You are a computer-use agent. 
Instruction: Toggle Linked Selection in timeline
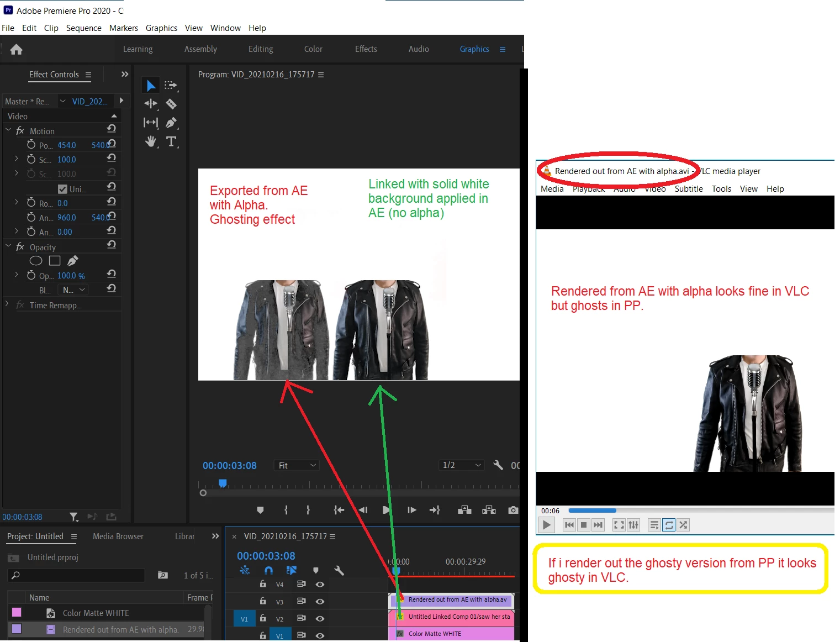292,571
